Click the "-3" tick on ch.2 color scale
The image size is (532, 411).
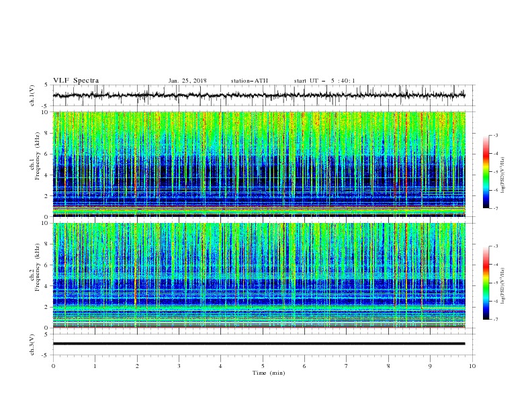coord(495,246)
